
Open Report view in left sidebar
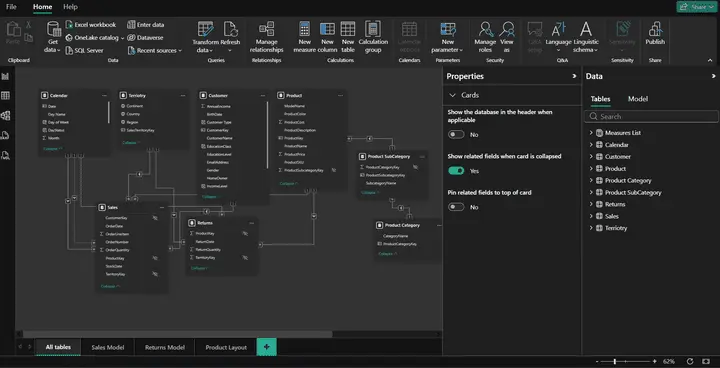6,76
